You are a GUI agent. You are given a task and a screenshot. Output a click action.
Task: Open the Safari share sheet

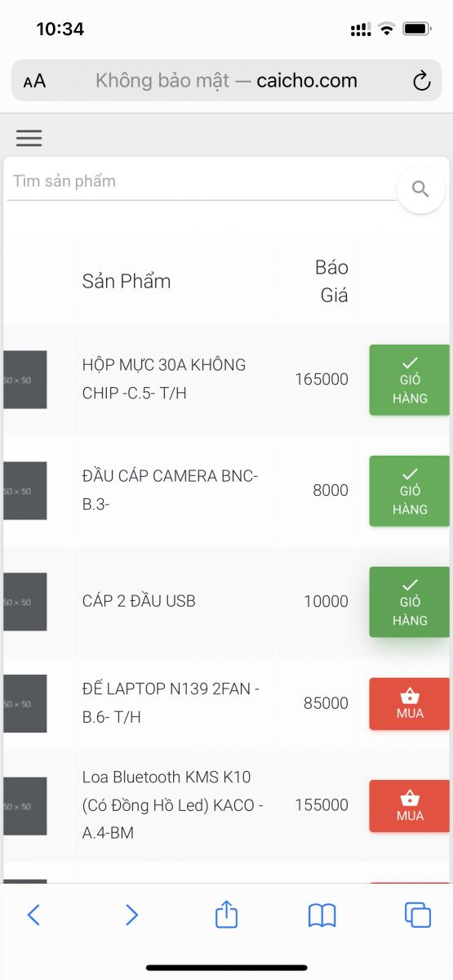pos(226,914)
